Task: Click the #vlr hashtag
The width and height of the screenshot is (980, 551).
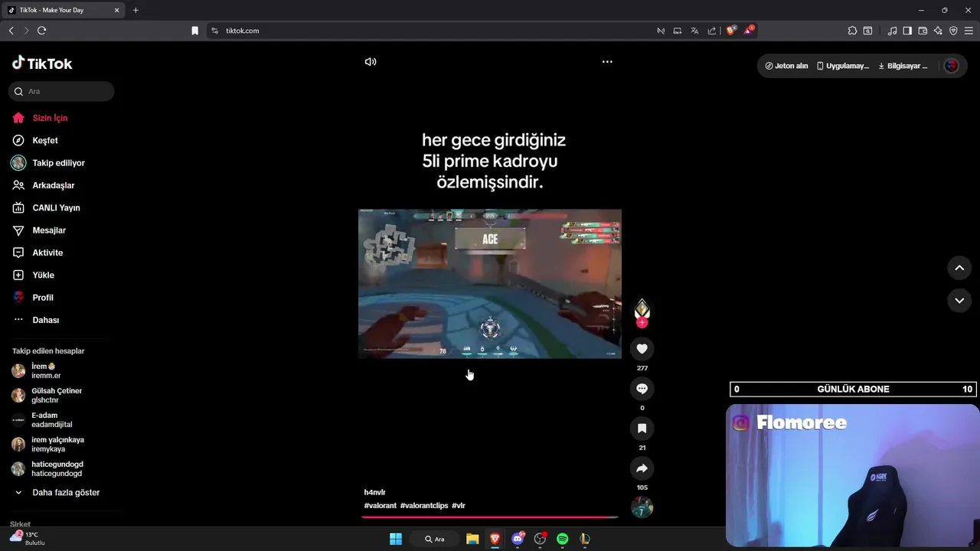Action: [x=459, y=506]
